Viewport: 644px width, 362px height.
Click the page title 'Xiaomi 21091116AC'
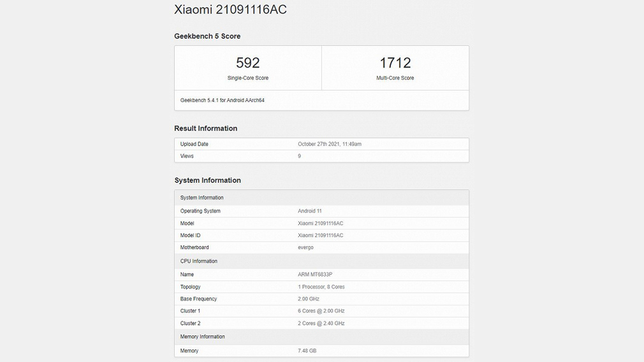(230, 10)
